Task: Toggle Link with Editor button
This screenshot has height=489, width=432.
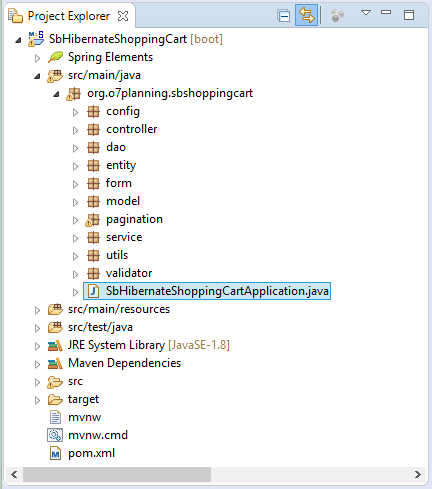Action: click(306, 15)
